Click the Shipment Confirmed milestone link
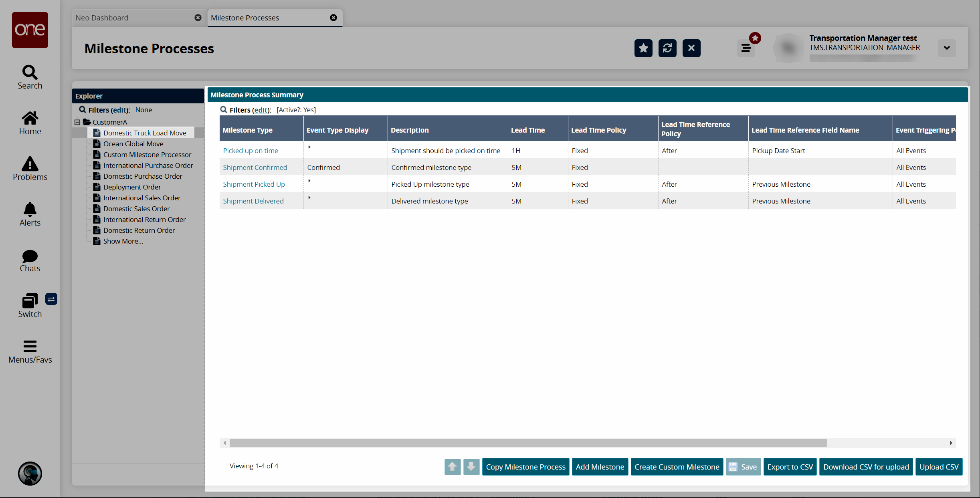 coord(255,167)
